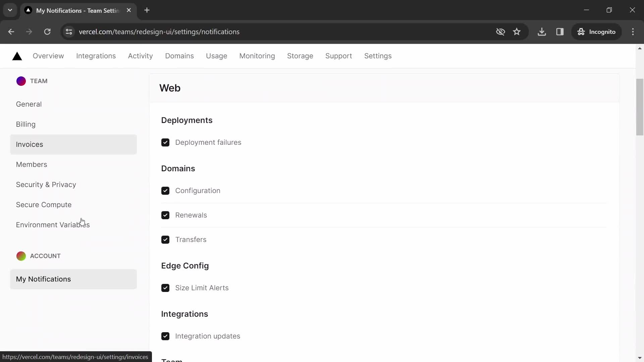Open Environment Variables settings

(x=53, y=225)
